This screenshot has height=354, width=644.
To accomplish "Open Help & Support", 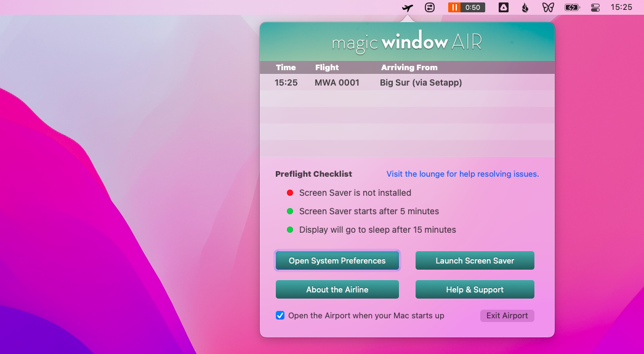I will (475, 289).
